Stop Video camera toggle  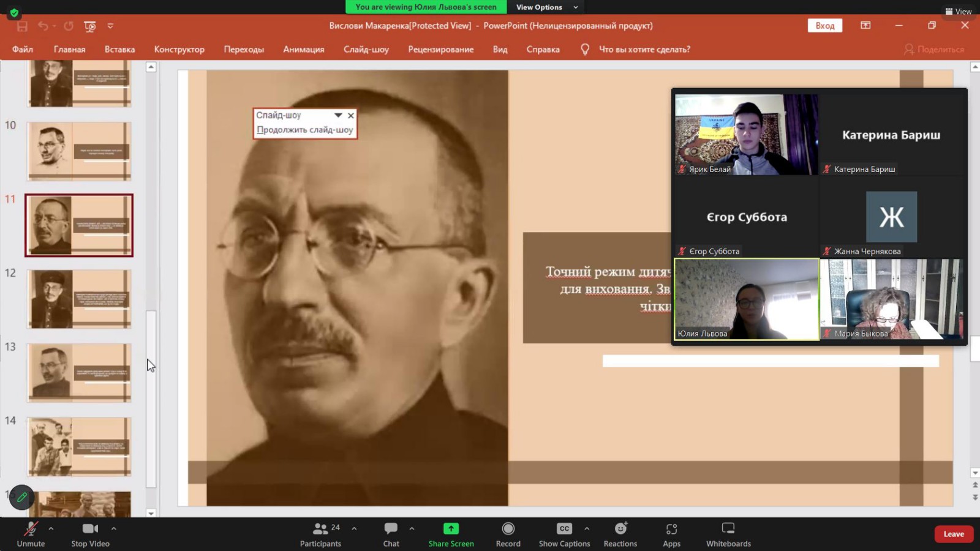90,529
